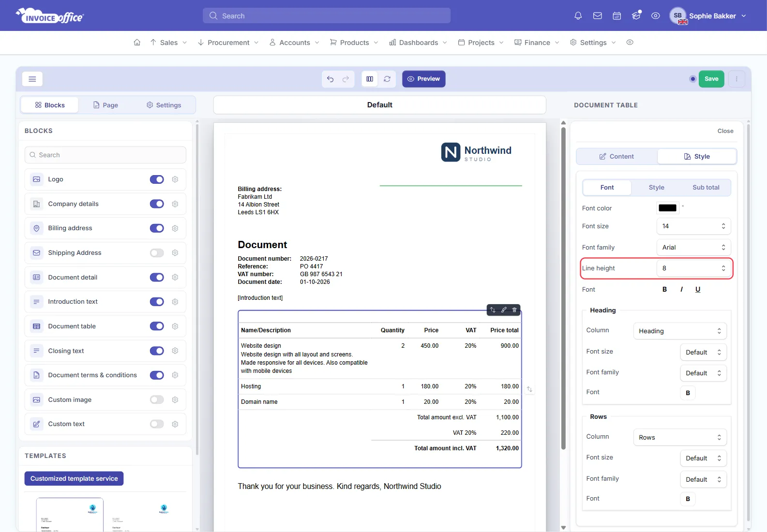
Task: Open the Rows Column dropdown
Action: [x=680, y=437]
